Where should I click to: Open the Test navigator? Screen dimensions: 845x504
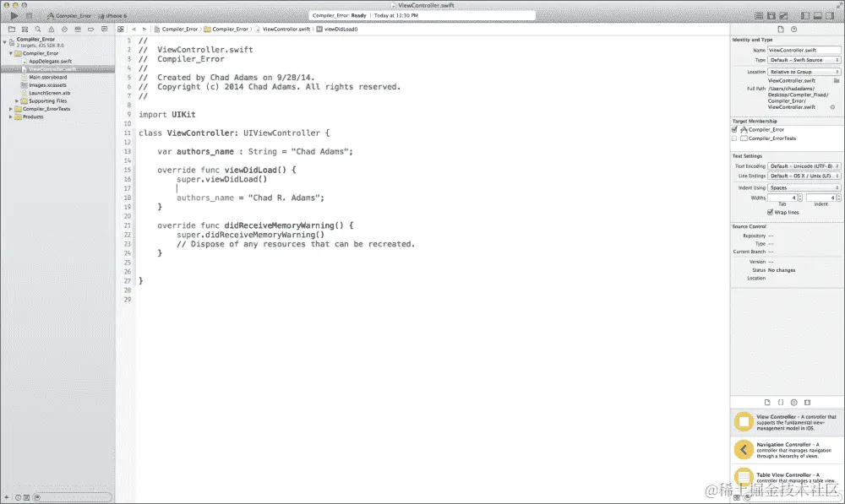(64, 29)
